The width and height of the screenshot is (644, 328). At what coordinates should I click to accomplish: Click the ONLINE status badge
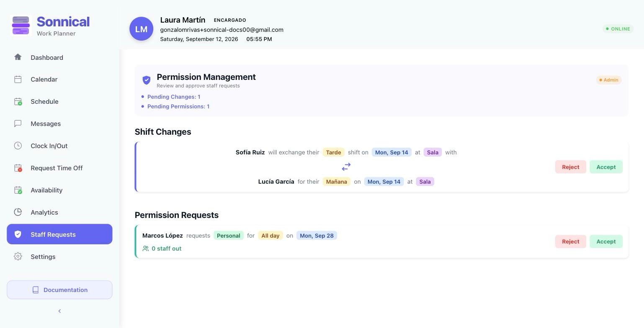618,29
